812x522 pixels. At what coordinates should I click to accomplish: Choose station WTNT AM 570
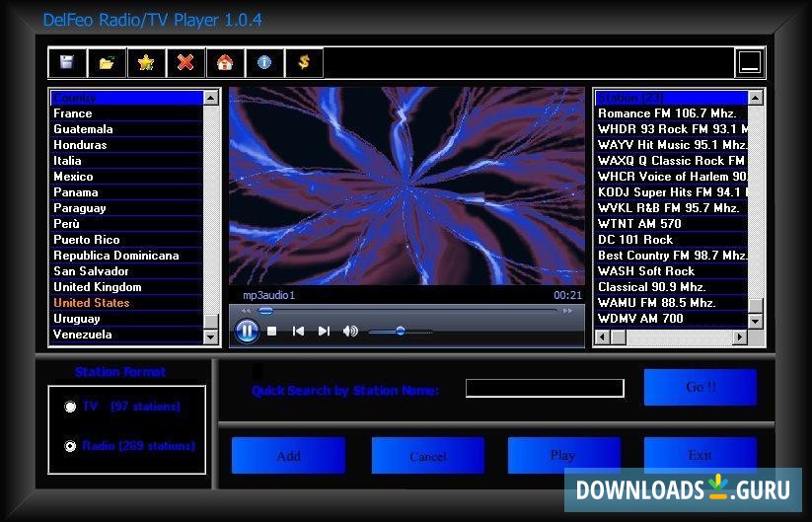point(671,224)
